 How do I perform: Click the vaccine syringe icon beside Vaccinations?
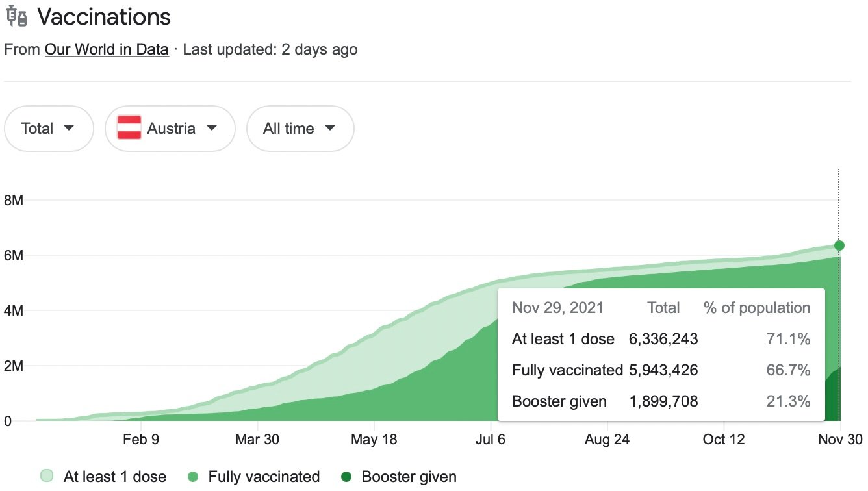click(x=16, y=18)
